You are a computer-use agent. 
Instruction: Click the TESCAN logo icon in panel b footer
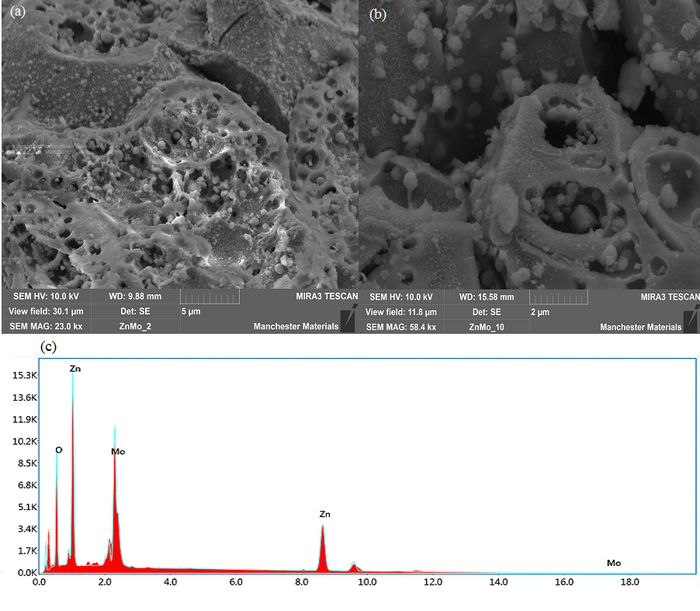pyautogui.click(x=691, y=319)
